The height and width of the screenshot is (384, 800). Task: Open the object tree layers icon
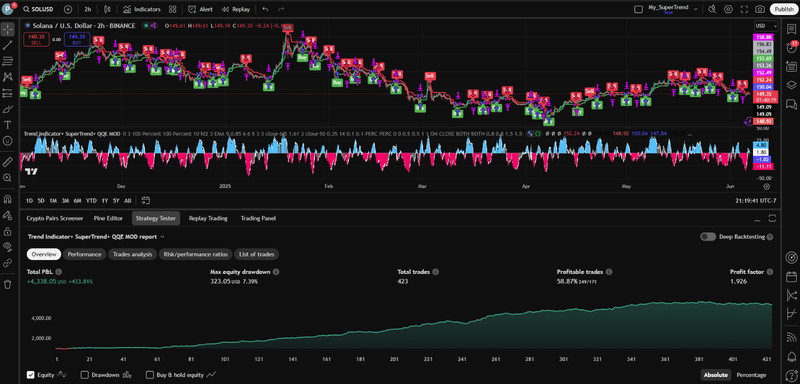click(x=791, y=85)
